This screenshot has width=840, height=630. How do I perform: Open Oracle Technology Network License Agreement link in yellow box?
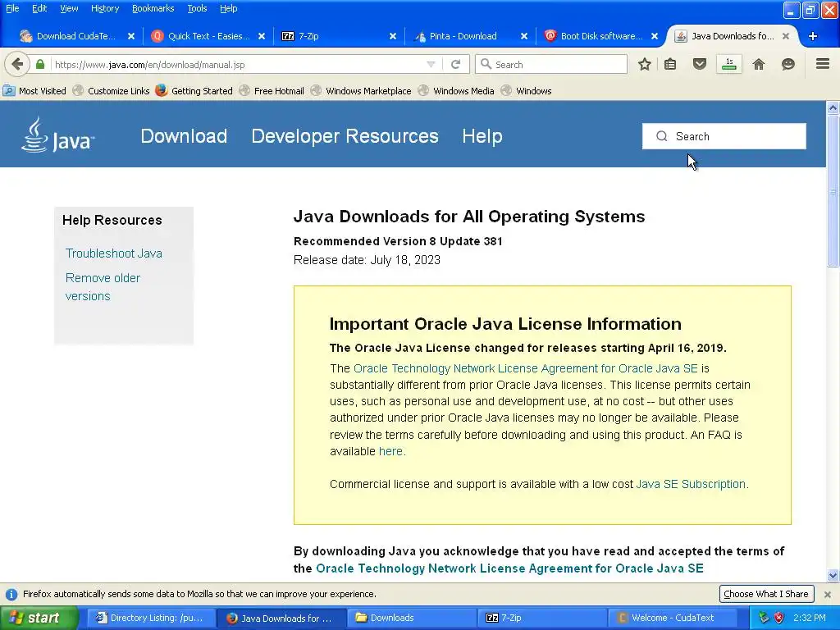tap(526, 368)
